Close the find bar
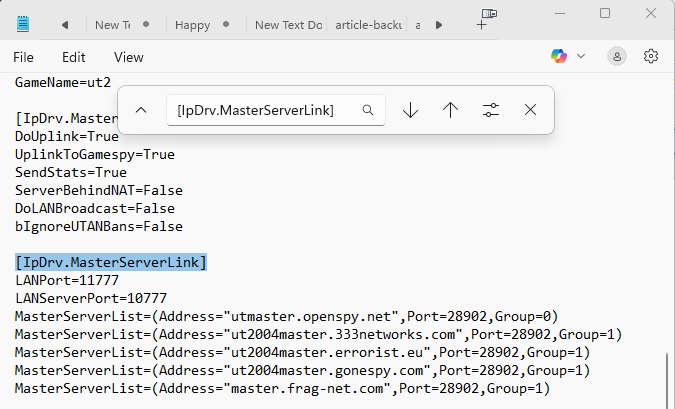Viewport: 675px width, 409px height. click(530, 110)
